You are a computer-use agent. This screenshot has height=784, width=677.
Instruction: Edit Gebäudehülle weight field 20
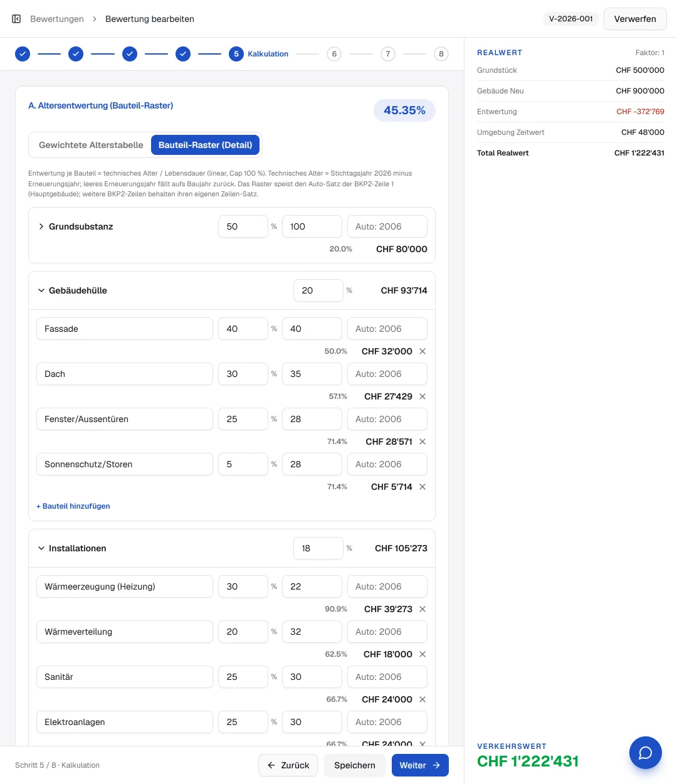coord(318,290)
